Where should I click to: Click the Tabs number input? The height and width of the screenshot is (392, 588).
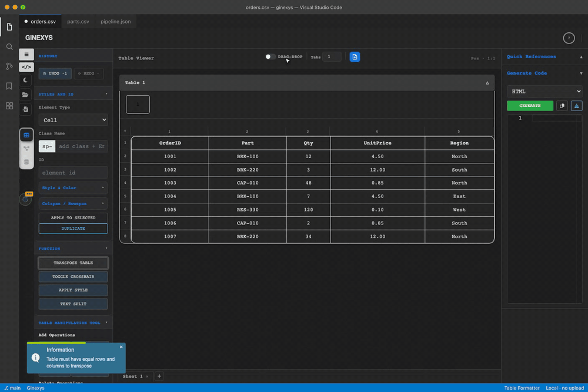tap(332, 56)
